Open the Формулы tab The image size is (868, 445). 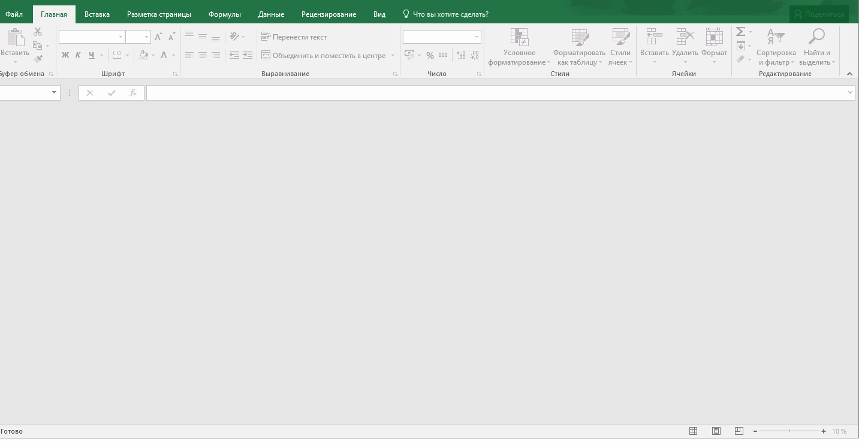225,14
